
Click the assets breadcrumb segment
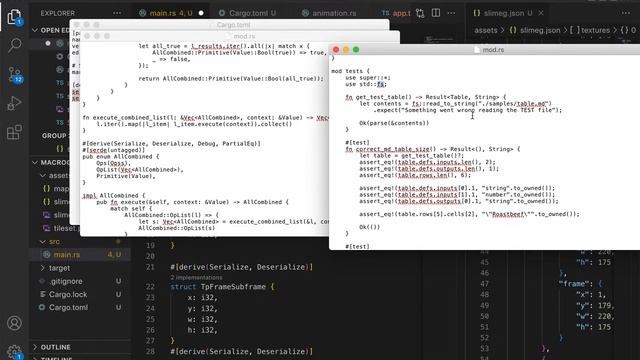pos(486,30)
